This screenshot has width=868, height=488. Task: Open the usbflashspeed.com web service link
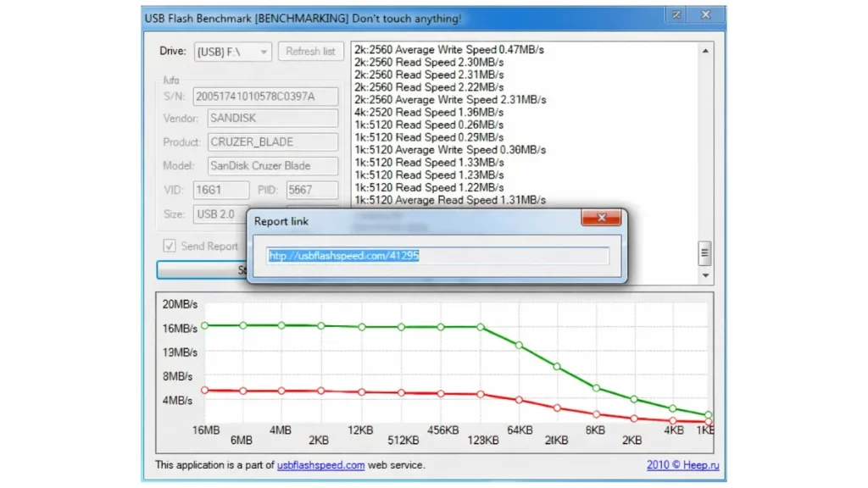coord(320,464)
